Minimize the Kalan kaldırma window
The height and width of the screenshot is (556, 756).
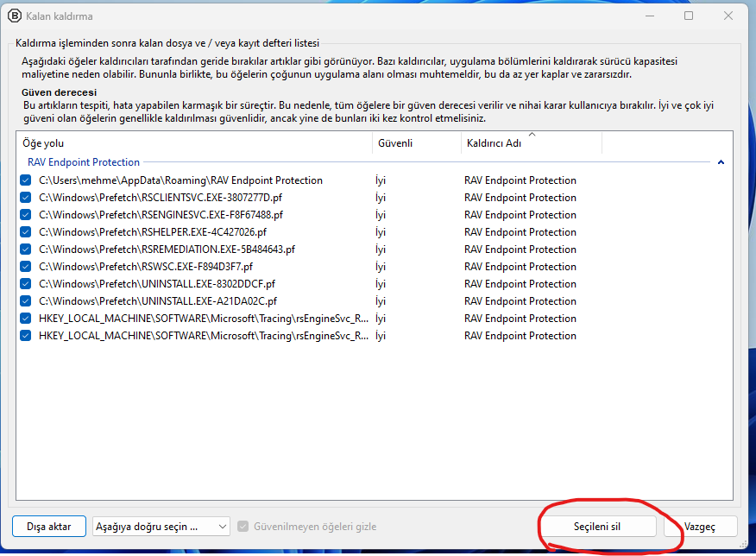click(650, 16)
